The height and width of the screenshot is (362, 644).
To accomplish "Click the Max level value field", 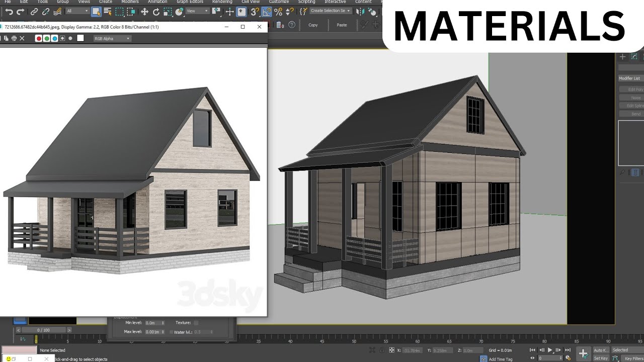I will click(x=152, y=332).
